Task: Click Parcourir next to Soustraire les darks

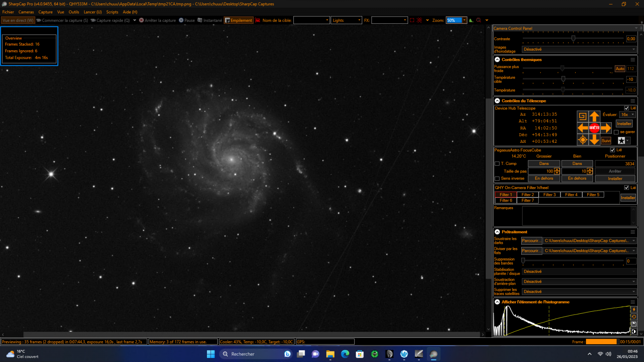Action: coord(531,241)
